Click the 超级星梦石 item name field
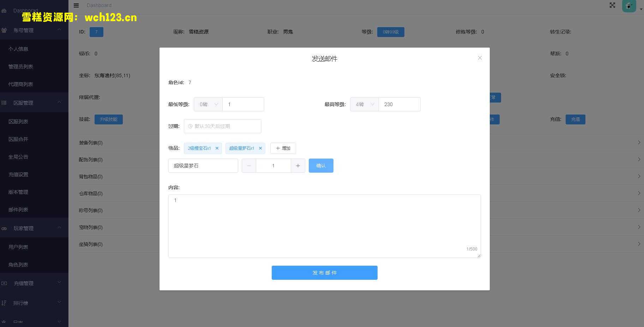 pos(203,166)
